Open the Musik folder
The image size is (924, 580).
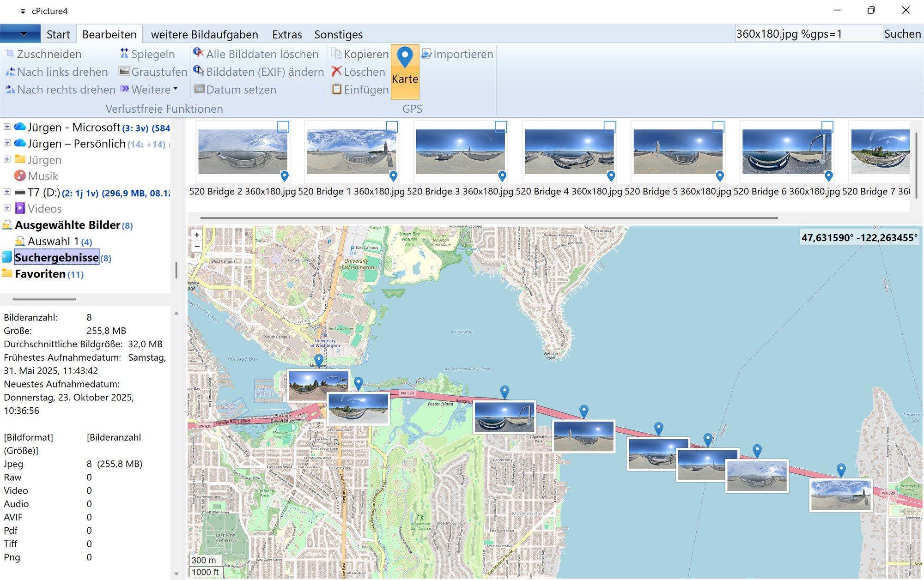pos(36,176)
